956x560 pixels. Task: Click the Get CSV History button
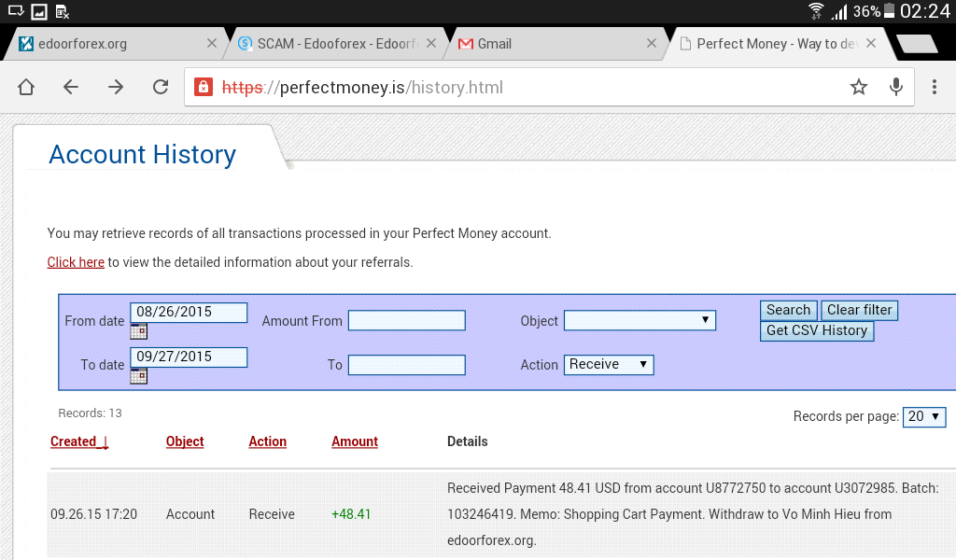click(x=816, y=330)
